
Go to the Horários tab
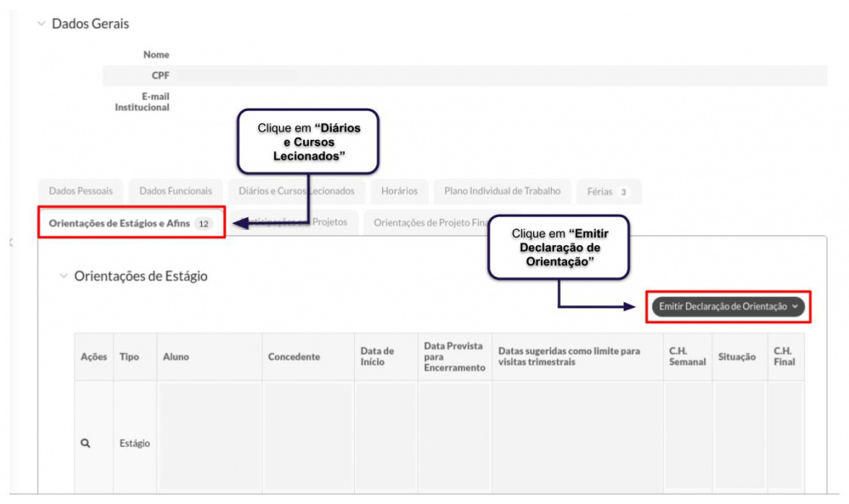(x=399, y=191)
